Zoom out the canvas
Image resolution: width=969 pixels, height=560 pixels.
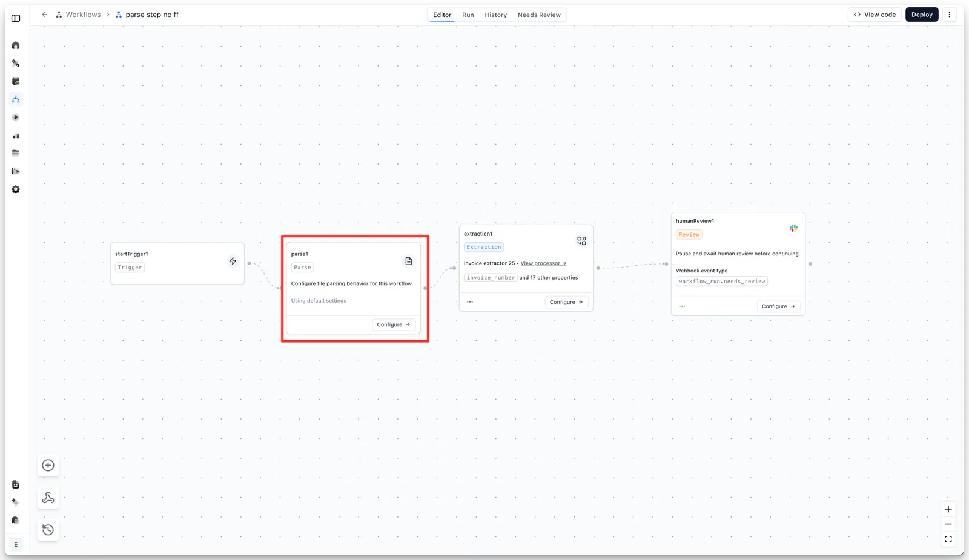[948, 524]
